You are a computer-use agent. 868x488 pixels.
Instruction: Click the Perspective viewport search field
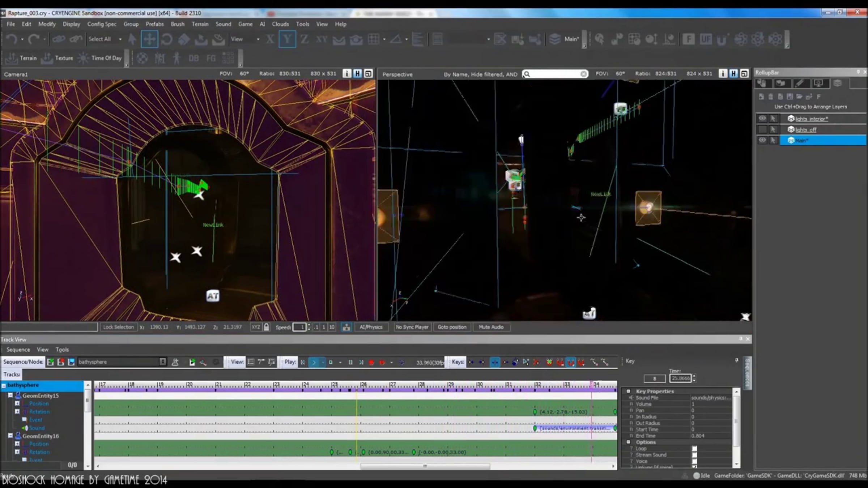(x=555, y=74)
